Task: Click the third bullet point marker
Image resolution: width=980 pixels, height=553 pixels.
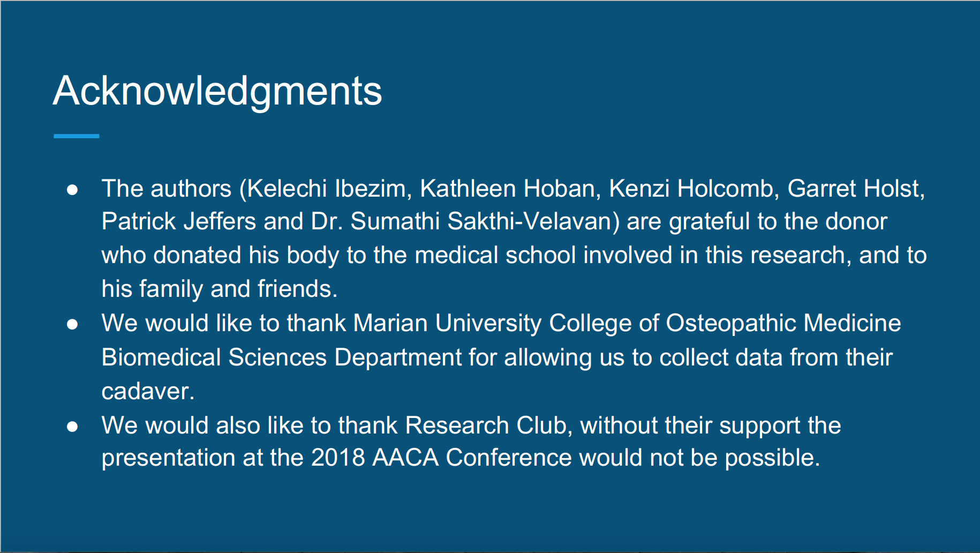Action: click(72, 427)
